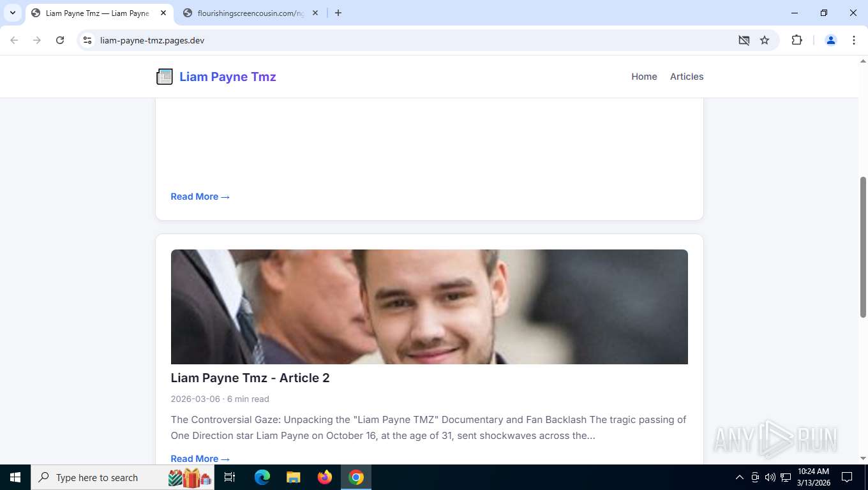Image resolution: width=868 pixels, height=490 pixels.
Task: Open the Extensions puzzle icon
Action: (x=797, y=40)
